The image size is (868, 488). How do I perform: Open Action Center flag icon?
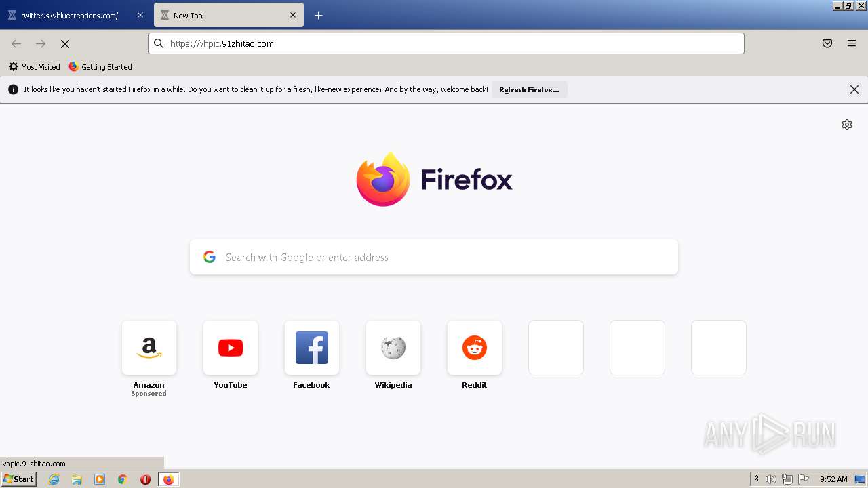[x=804, y=479]
